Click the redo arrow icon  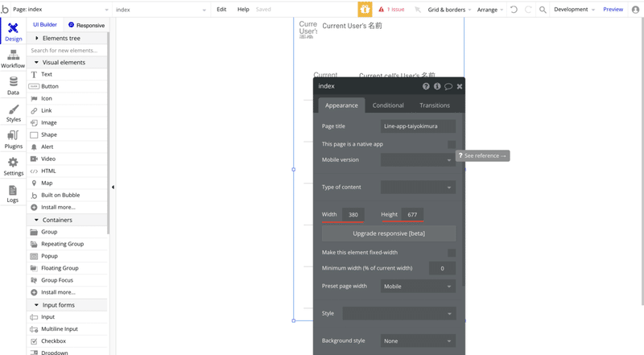pyautogui.click(x=528, y=9)
